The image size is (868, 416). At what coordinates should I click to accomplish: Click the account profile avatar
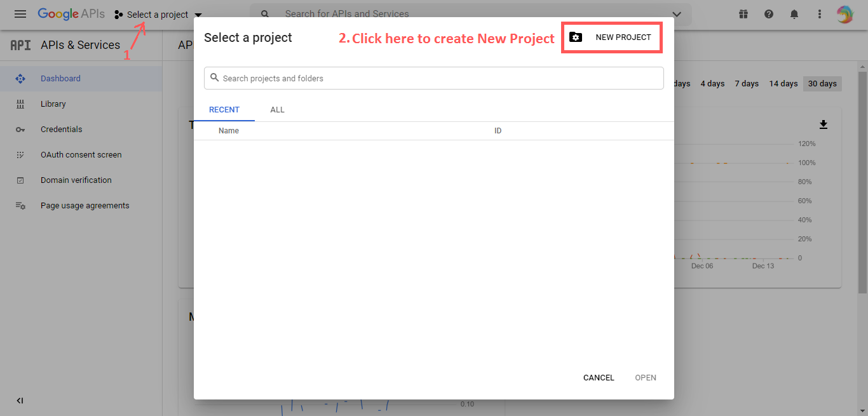(x=844, y=13)
